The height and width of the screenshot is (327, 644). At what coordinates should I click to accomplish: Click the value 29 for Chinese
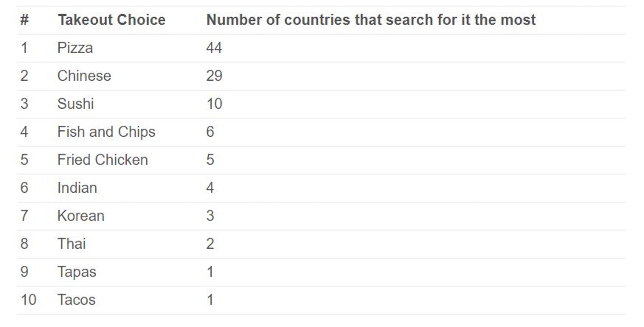214,76
